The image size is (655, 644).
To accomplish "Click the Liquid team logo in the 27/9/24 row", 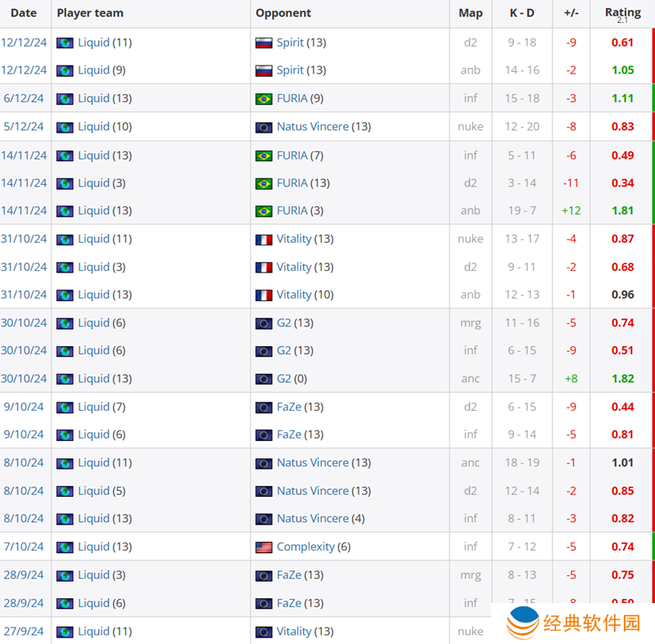I will point(65,632).
